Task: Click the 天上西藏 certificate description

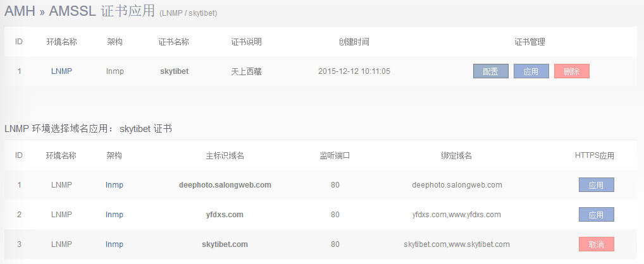Action: pos(246,71)
